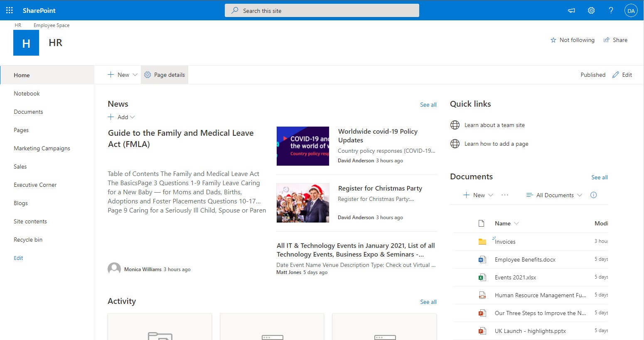Viewport: 644px width, 340px height.
Task: Click the help question mark icon
Action: (x=611, y=10)
